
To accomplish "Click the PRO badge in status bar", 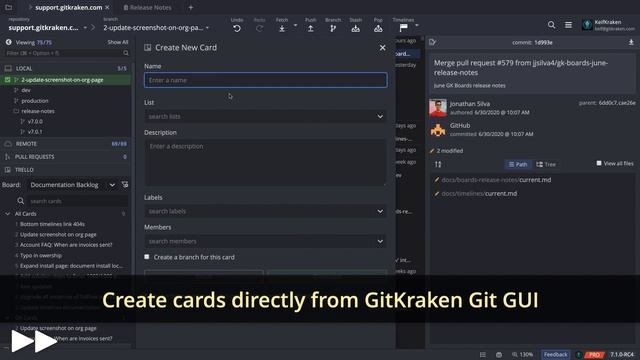I will 594,355.
